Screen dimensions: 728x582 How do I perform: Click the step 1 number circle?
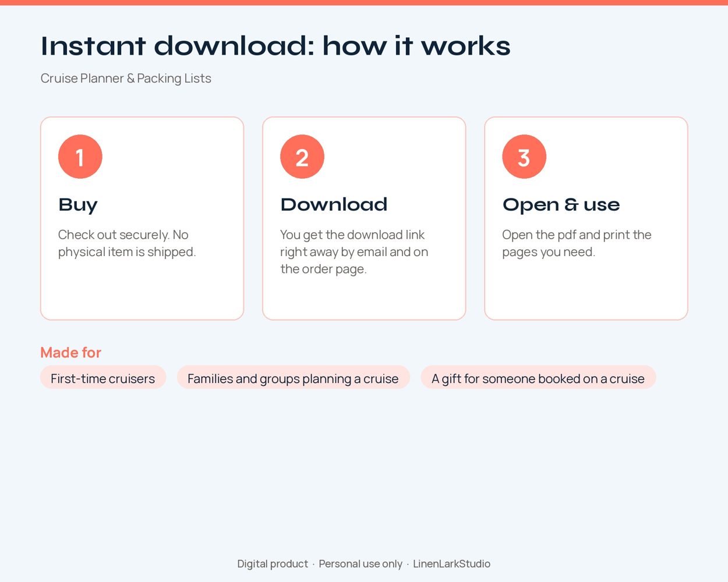[x=80, y=157]
